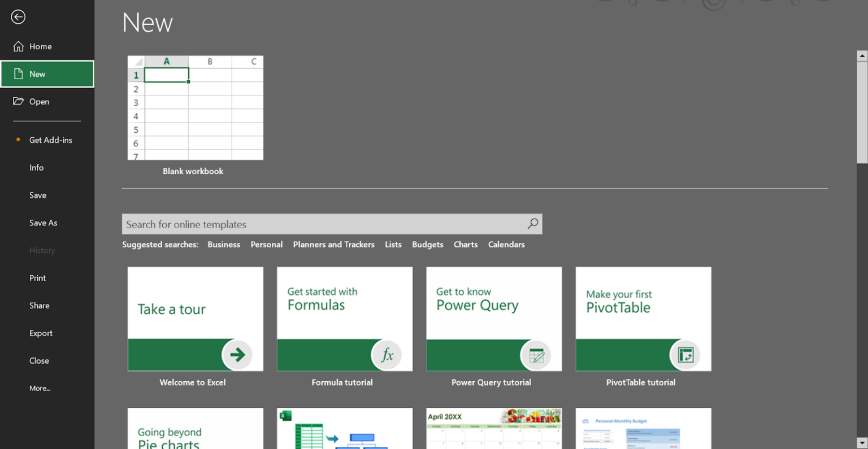Click the magnifier search icon
The width and height of the screenshot is (868, 449).
(x=532, y=224)
